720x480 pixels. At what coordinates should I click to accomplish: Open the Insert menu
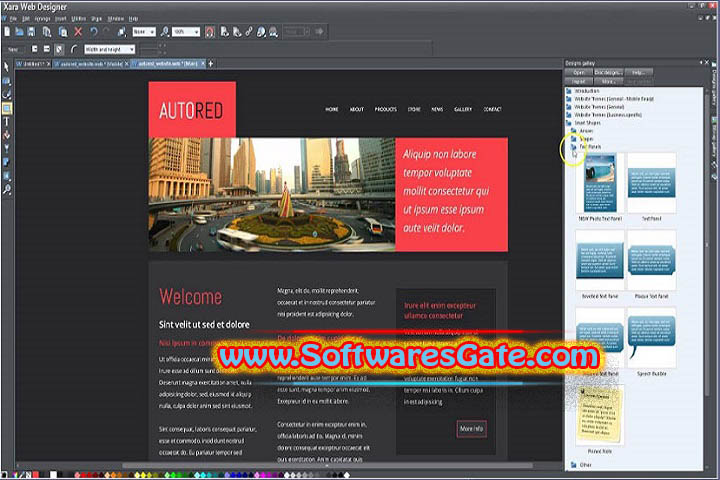(61, 19)
